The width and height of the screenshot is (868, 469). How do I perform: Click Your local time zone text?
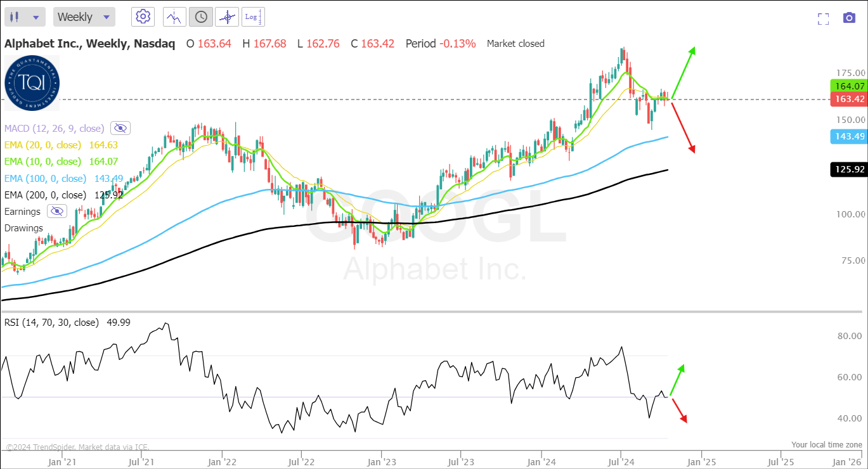tap(826, 445)
